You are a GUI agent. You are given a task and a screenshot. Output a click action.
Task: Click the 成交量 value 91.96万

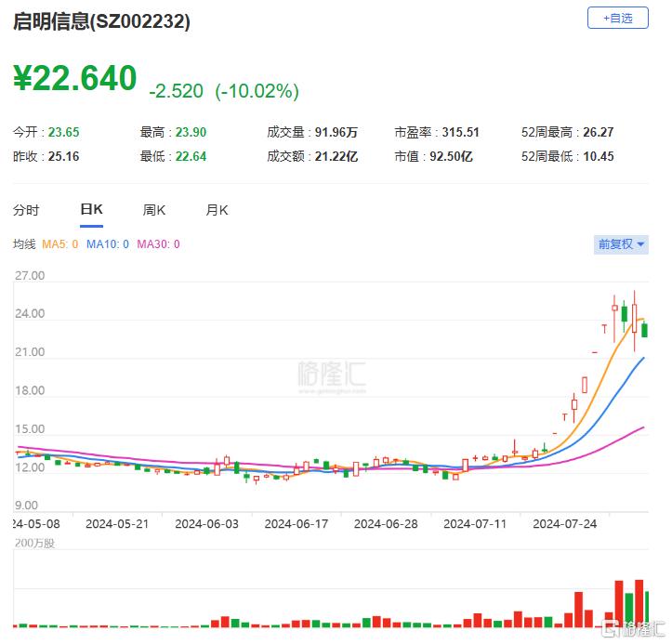336,132
